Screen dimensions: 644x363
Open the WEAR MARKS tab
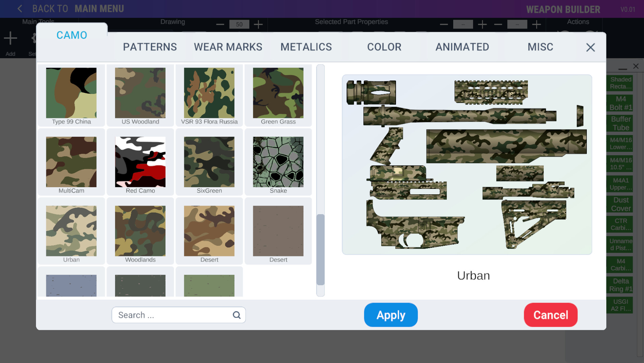(x=228, y=47)
